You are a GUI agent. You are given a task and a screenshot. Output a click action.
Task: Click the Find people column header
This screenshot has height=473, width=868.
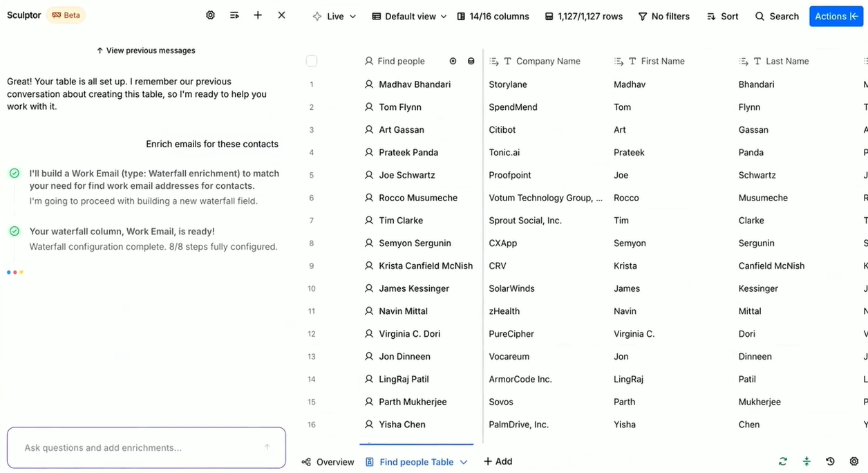[401, 61]
